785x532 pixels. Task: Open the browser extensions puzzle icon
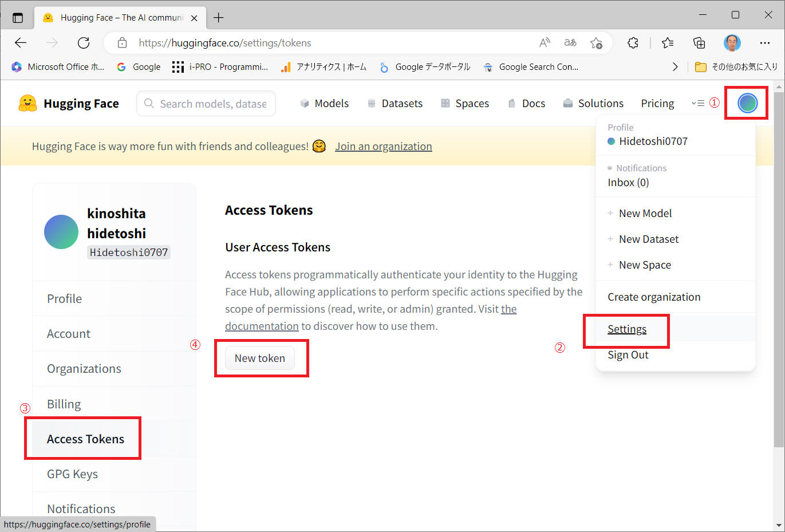click(633, 43)
